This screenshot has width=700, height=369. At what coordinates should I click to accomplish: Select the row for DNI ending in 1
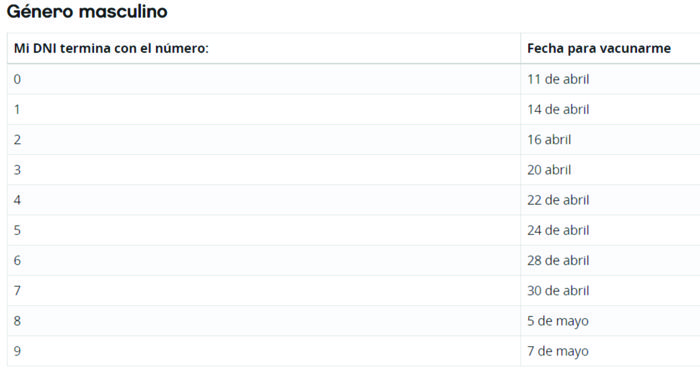pyautogui.click(x=354, y=109)
